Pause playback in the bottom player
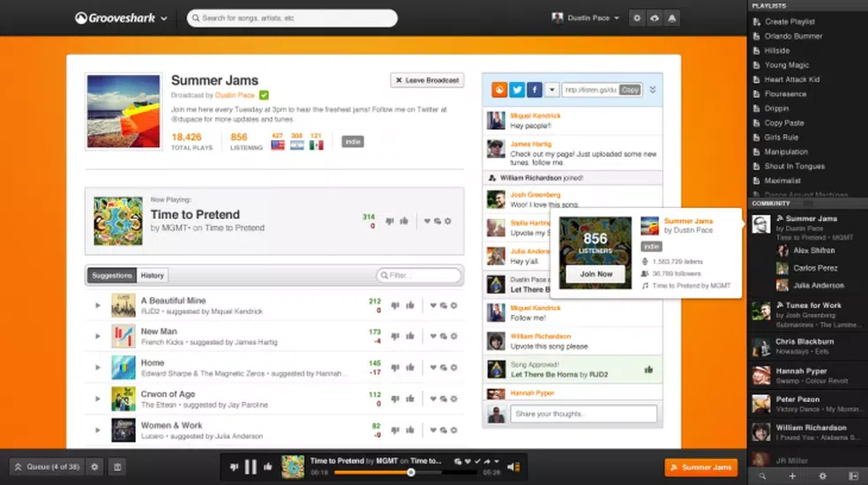 pyautogui.click(x=251, y=467)
